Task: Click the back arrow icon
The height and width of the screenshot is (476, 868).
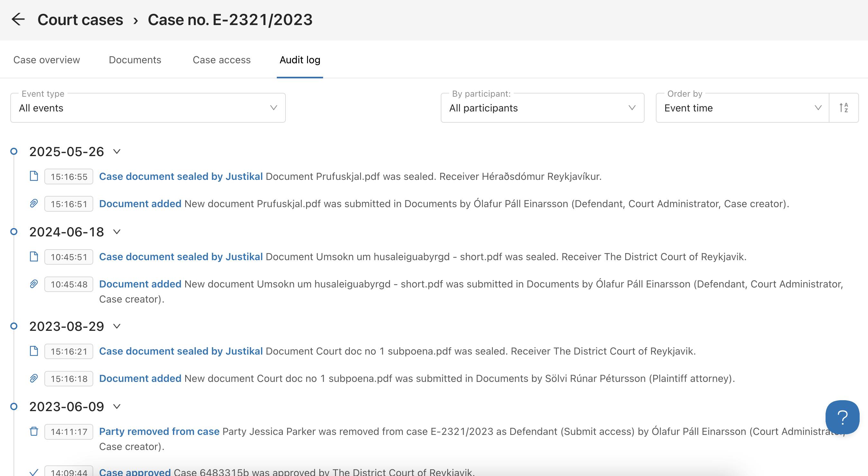Action: pos(18,19)
